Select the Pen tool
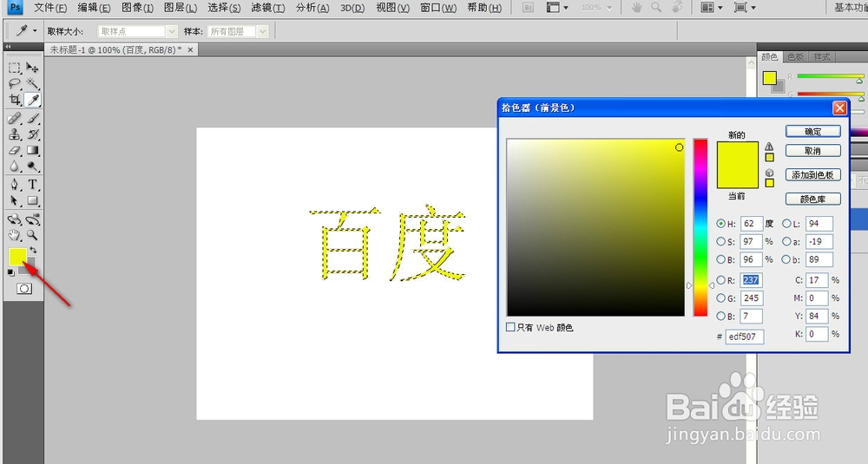Screen dimensions: 868x464 15,185
